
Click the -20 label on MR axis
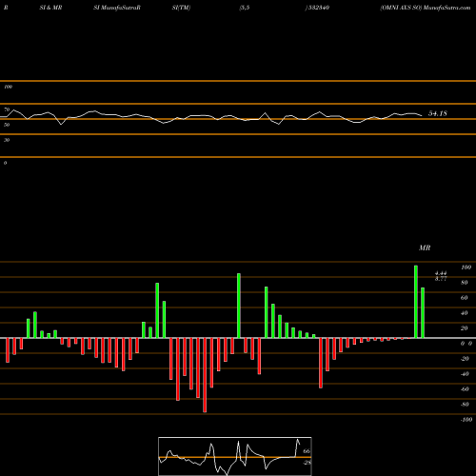pyautogui.click(x=465, y=359)
